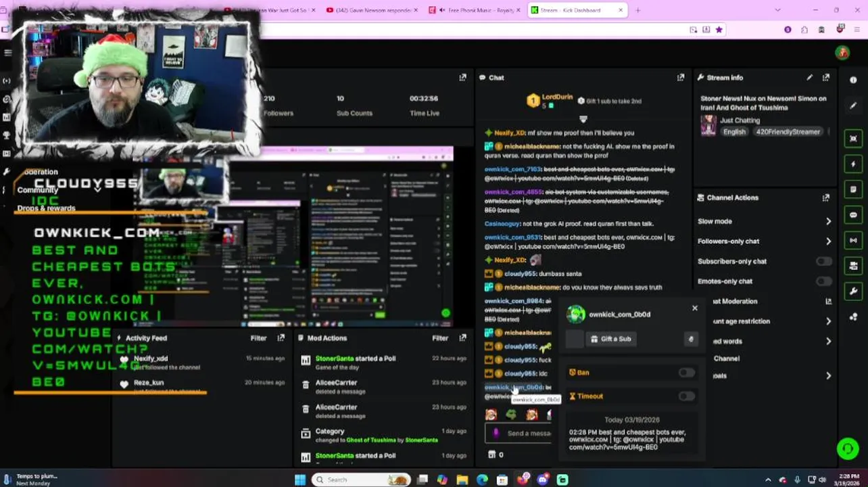Toggle the broadcast signal sidebar icon
Screen dimensions: 868x487
[853, 239]
